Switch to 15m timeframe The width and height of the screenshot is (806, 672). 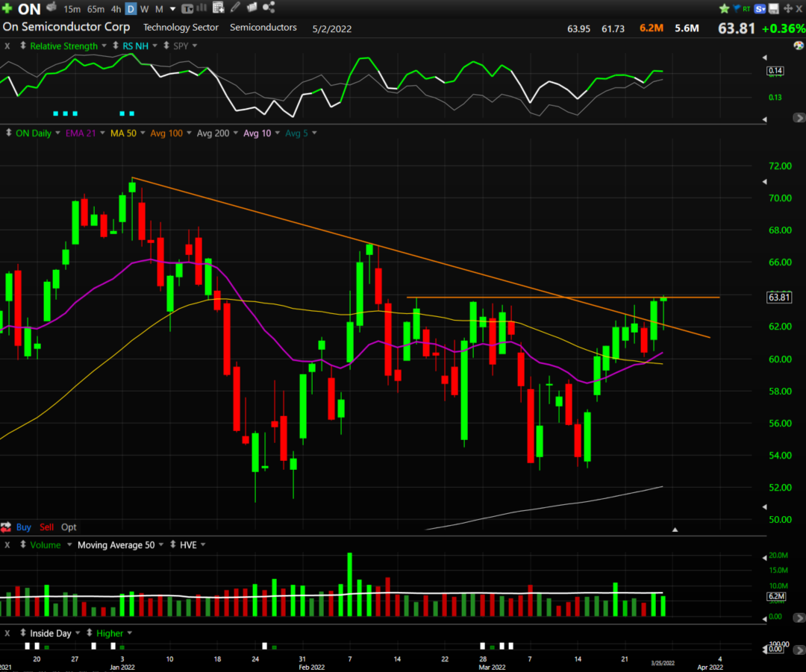point(72,9)
